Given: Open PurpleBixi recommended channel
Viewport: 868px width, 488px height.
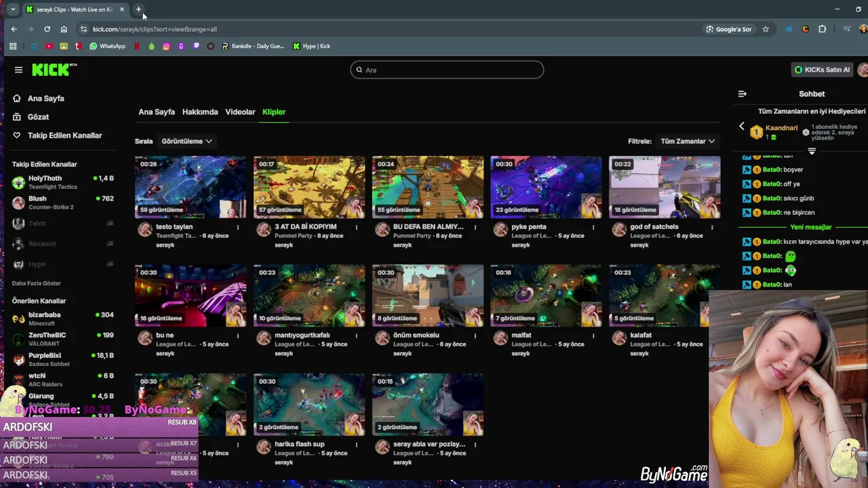Looking at the screenshot, I should [x=62, y=359].
